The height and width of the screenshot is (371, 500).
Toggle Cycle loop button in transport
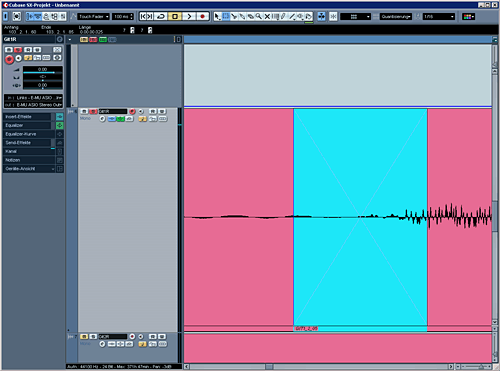[161, 16]
